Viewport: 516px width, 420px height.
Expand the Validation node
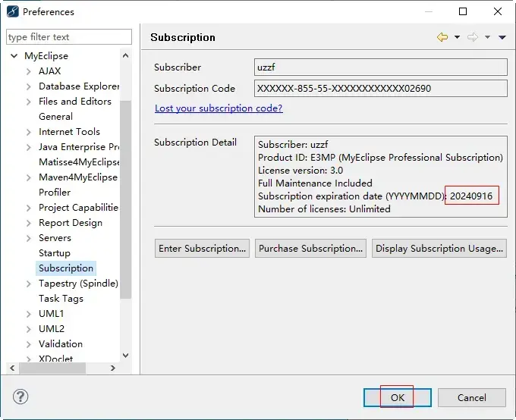pos(29,344)
